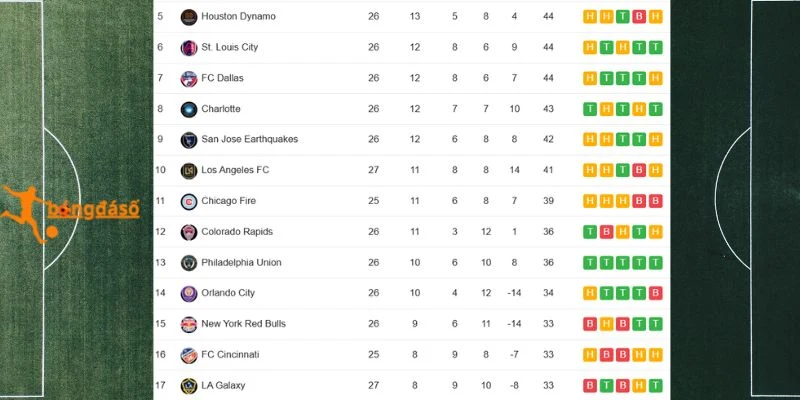Select the LA Galaxy team name
Screen dimensions: 800x400
point(223,385)
